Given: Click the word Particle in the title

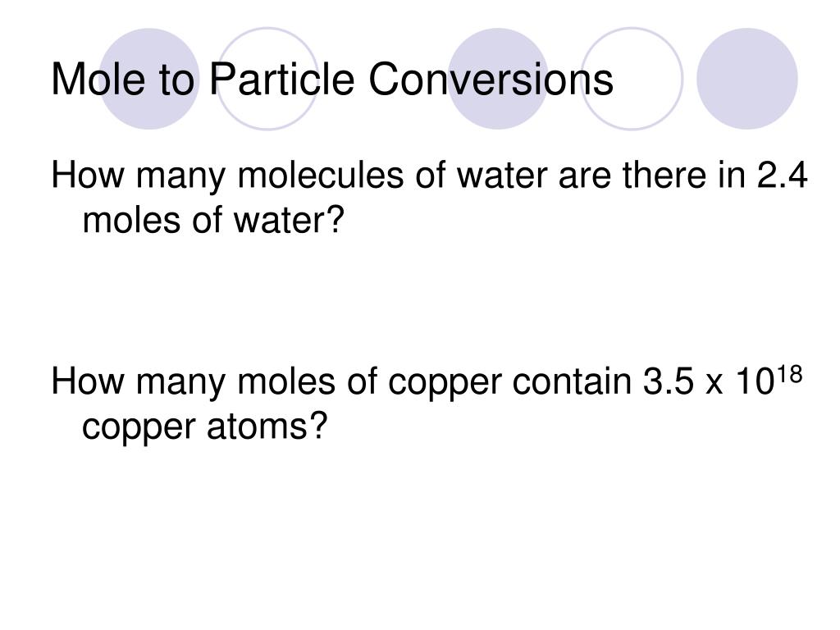Looking at the screenshot, I should (x=282, y=80).
